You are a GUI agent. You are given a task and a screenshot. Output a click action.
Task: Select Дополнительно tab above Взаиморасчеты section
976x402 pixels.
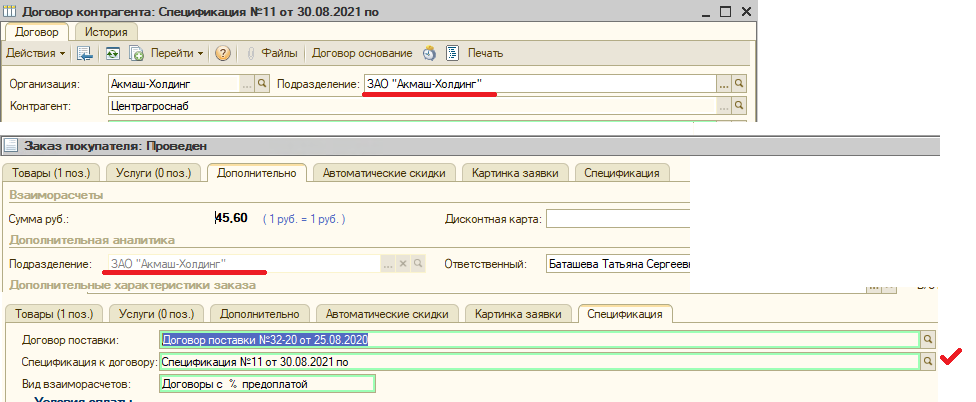tap(256, 173)
